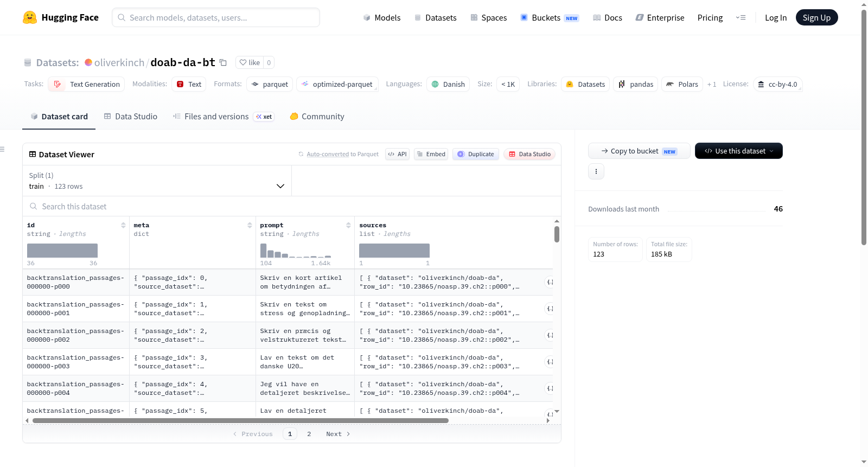
Task: Open the Models menu item
Action: [x=382, y=17]
